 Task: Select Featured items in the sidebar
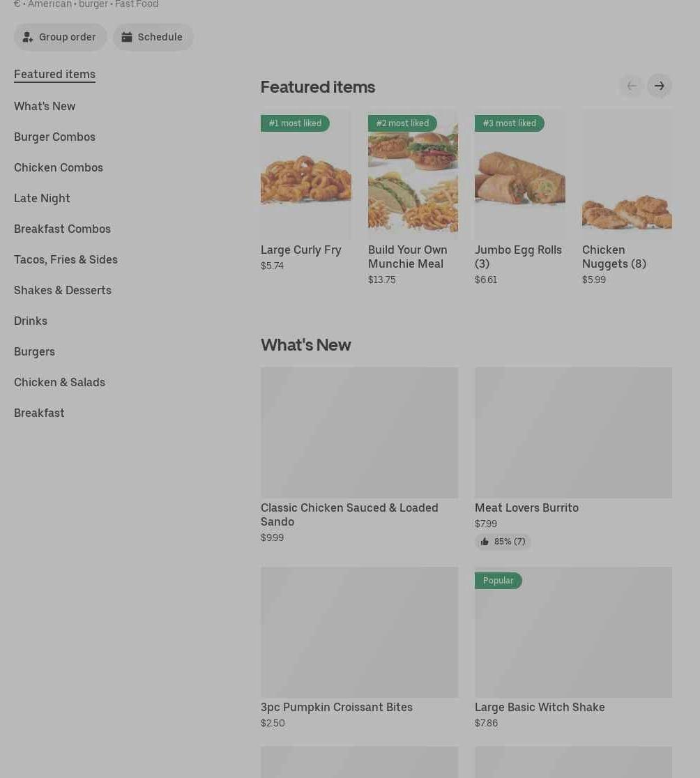click(x=54, y=74)
